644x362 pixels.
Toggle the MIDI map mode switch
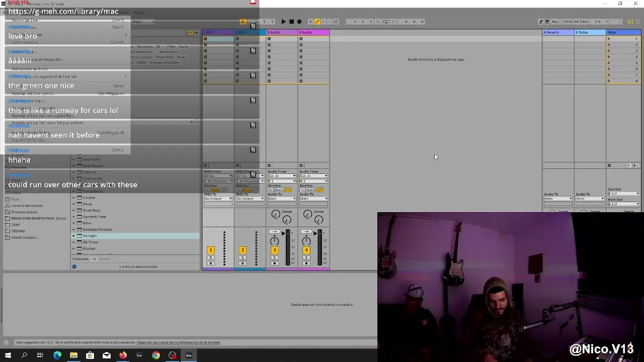(x=568, y=22)
